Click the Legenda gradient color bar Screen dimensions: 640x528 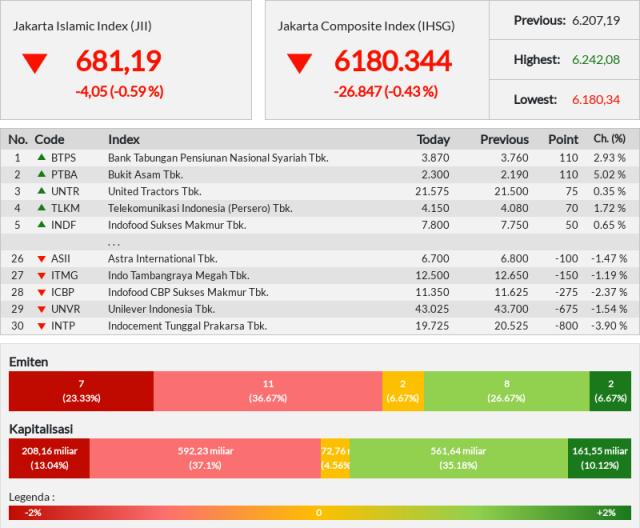[x=320, y=513]
